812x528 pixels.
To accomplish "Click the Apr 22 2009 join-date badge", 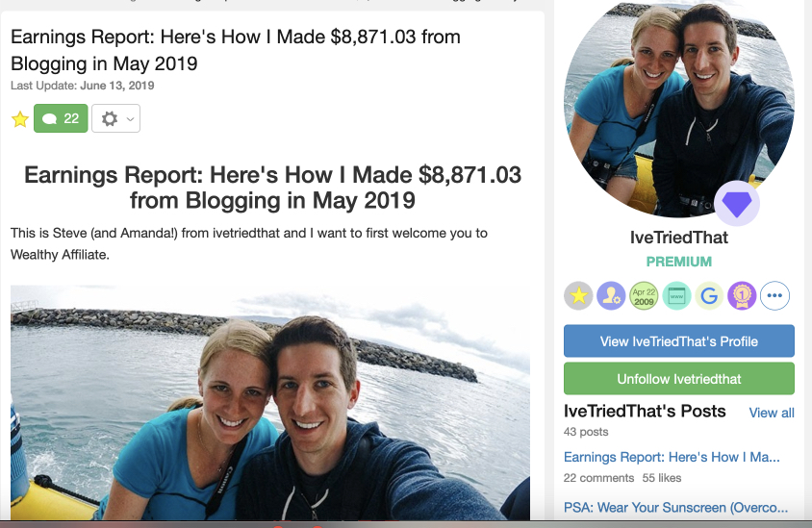I will pyautogui.click(x=644, y=296).
